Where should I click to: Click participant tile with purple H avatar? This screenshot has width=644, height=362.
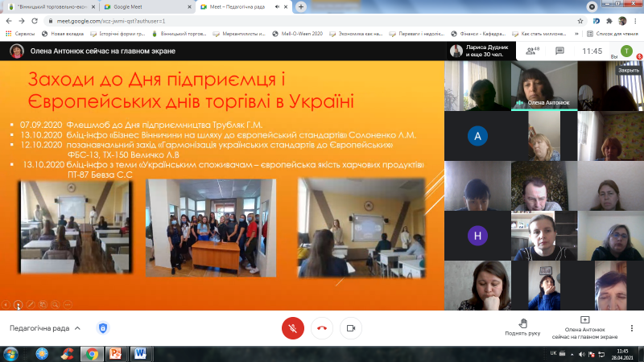(477, 236)
